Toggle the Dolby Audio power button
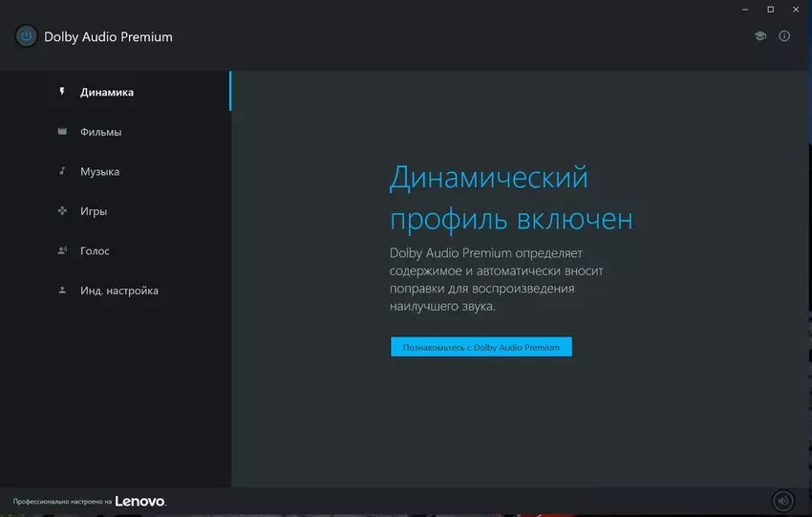 click(27, 36)
